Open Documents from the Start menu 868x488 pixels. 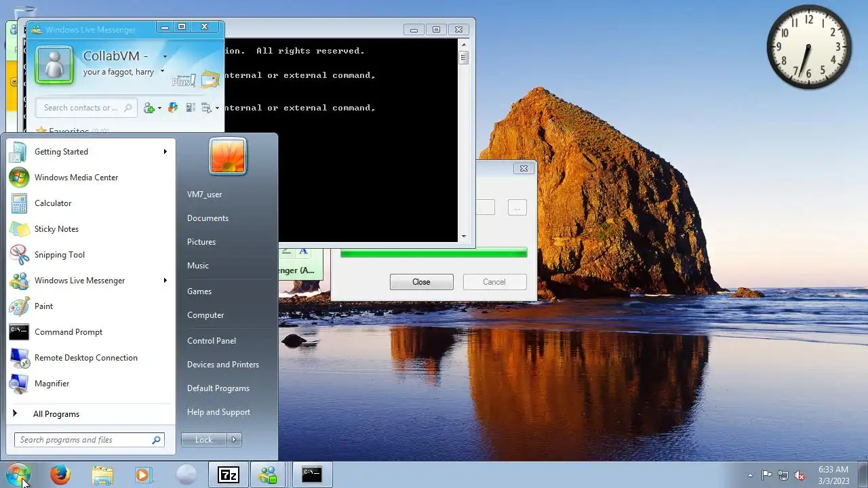[208, 218]
